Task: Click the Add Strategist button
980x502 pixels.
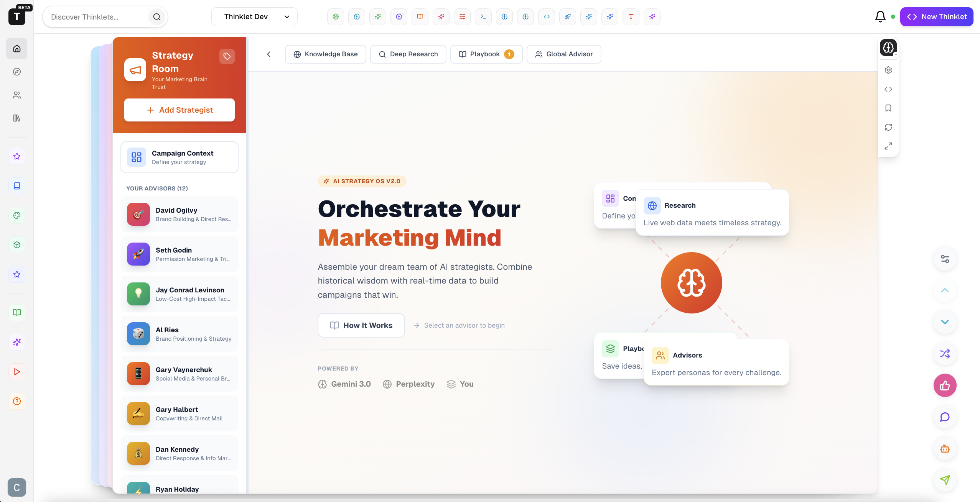Action: point(179,110)
